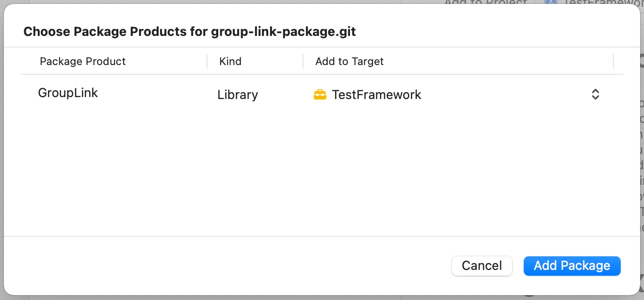The image size is (644, 300).
Task: Click the up-down chevron arrows for target
Action: pyautogui.click(x=596, y=95)
